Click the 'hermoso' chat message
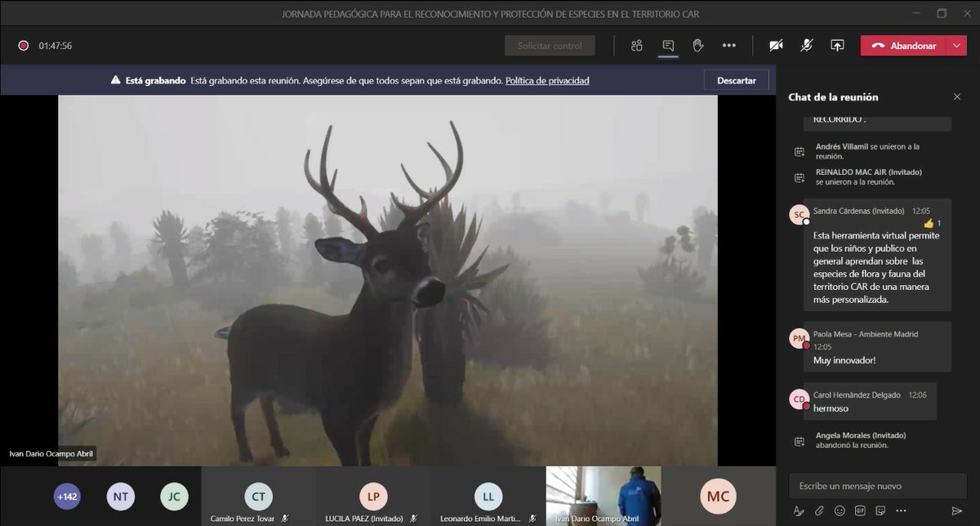The image size is (980, 526). click(x=831, y=407)
